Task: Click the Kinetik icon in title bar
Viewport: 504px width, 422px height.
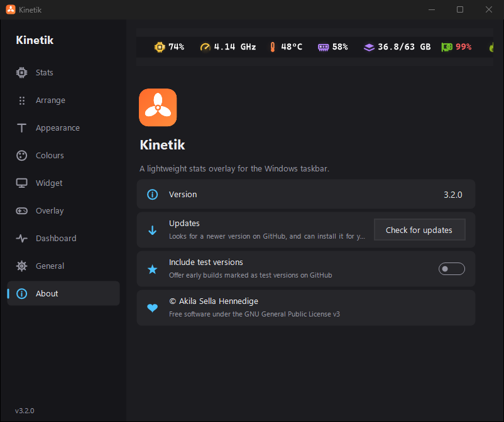Action: 11,9
